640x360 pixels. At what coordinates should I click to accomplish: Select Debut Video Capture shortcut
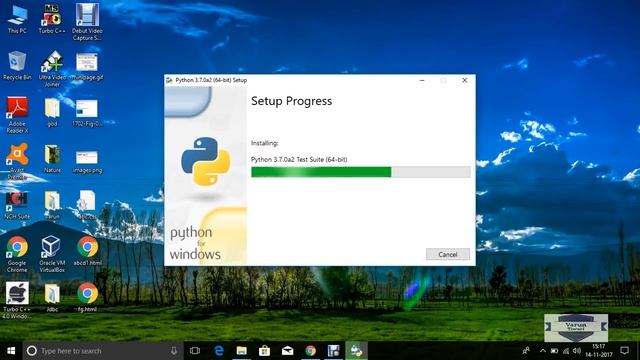[87, 22]
